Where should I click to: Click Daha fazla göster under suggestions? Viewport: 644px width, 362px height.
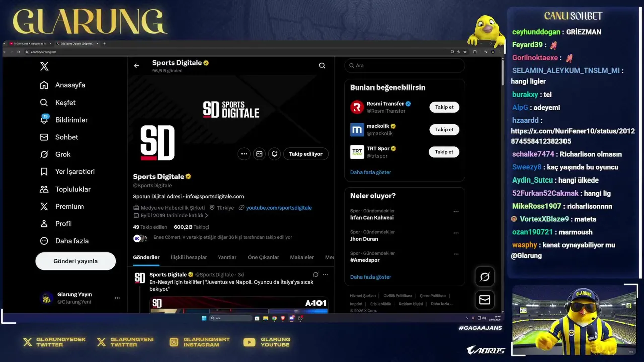[x=370, y=172]
